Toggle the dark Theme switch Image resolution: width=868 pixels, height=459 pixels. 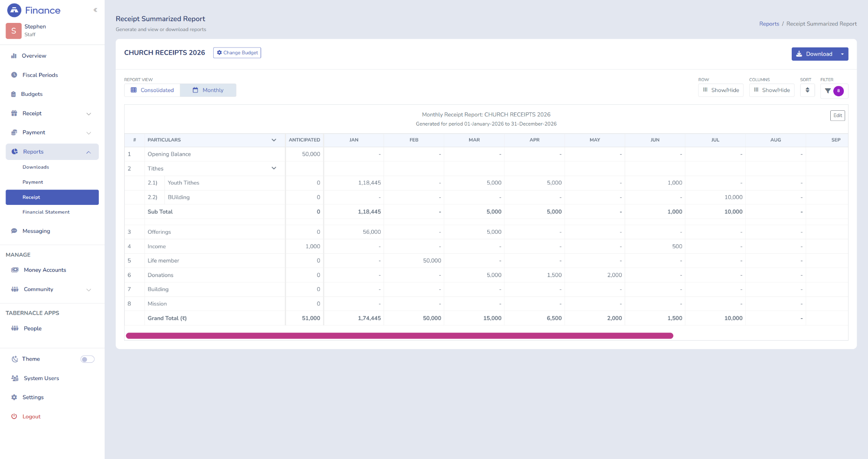point(87,359)
